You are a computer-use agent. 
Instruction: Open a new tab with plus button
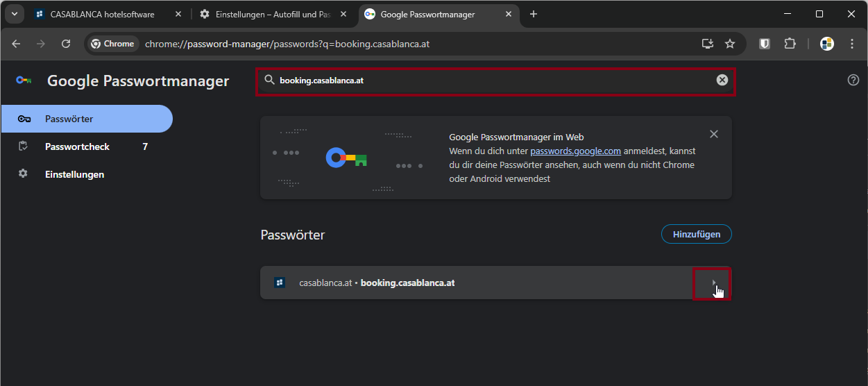tap(533, 14)
